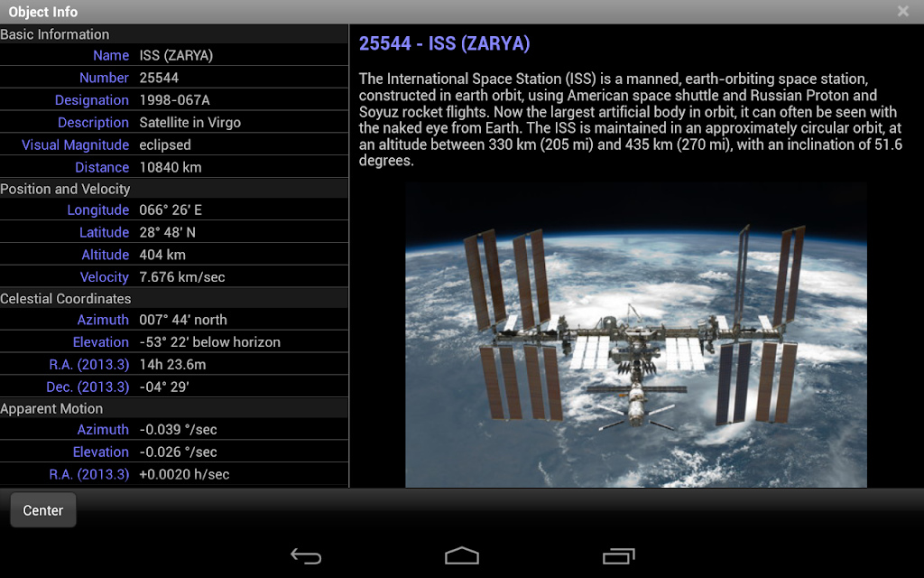This screenshot has height=578, width=924.
Task: Tap the 'Name' row label
Action: pos(111,55)
